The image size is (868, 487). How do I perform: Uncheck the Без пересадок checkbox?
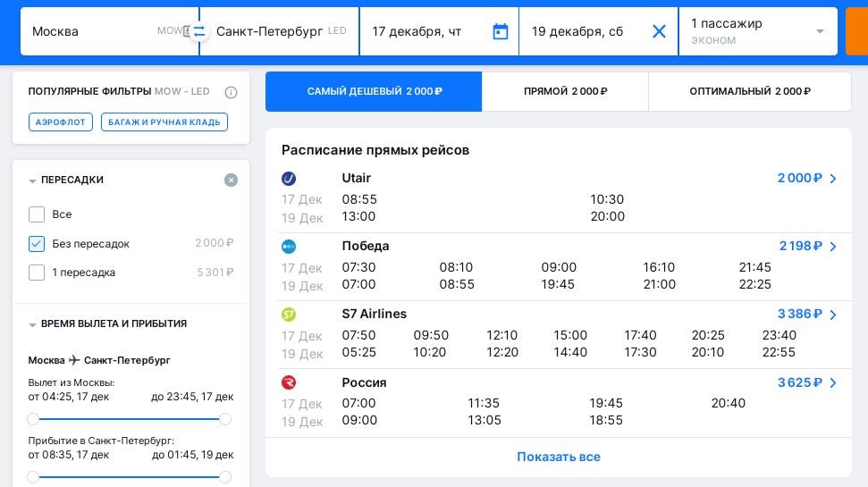(x=37, y=244)
